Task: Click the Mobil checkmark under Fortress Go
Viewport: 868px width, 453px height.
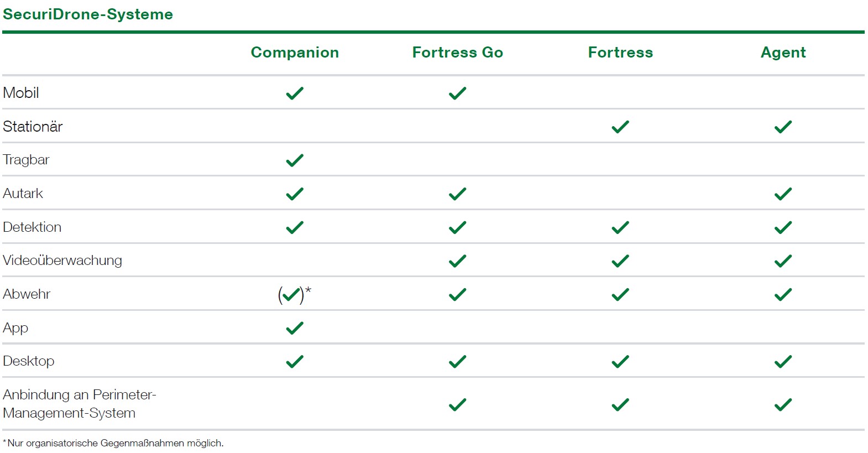Action: [x=457, y=93]
